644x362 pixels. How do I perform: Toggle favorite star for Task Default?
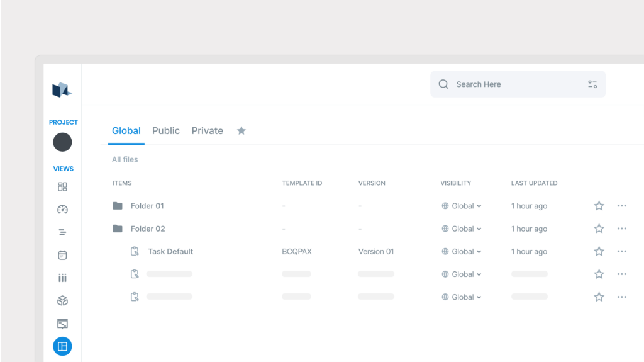click(x=599, y=251)
